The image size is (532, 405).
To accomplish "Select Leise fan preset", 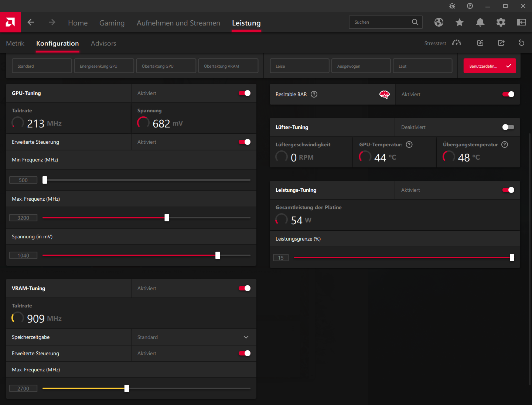I will 299,66.
